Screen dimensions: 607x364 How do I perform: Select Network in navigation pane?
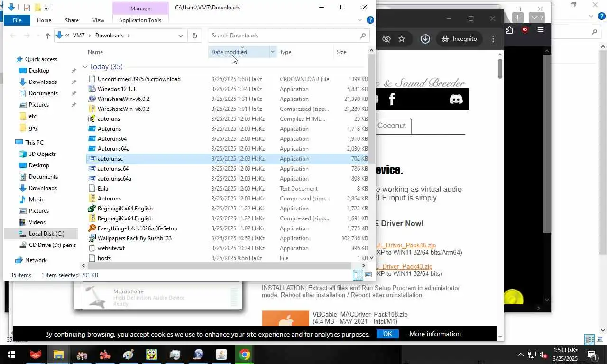click(36, 260)
